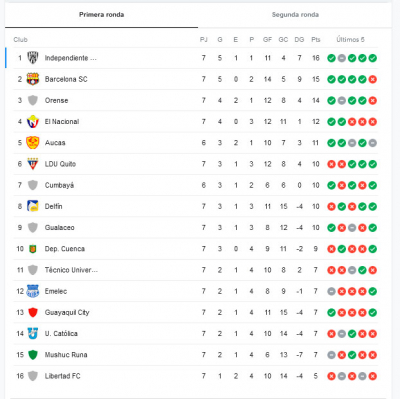400x399 pixels.
Task: Click the Independiente club crest icon
Action: [x=33, y=58]
